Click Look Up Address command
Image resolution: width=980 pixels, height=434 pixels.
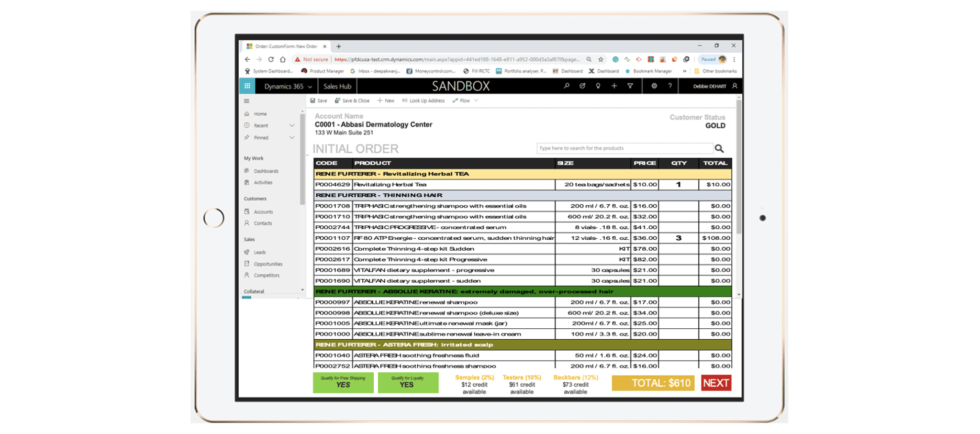[423, 100]
